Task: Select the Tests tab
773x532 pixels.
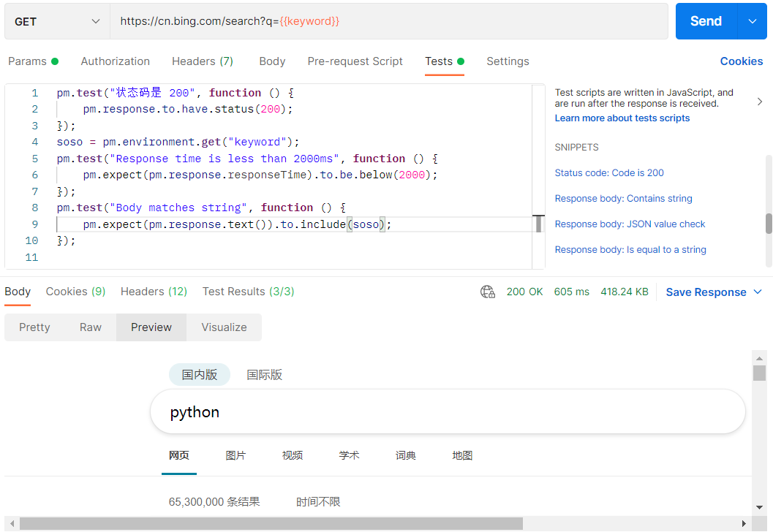Action: (x=444, y=61)
